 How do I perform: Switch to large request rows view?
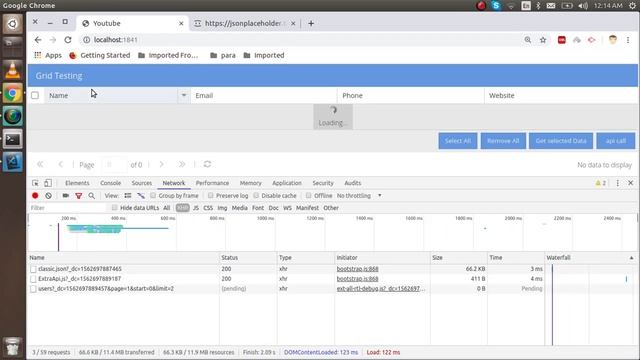pyautogui.click(x=128, y=196)
